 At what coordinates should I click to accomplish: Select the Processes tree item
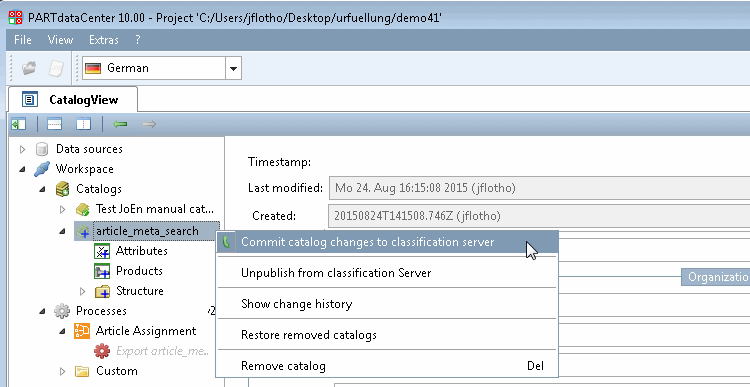click(101, 311)
